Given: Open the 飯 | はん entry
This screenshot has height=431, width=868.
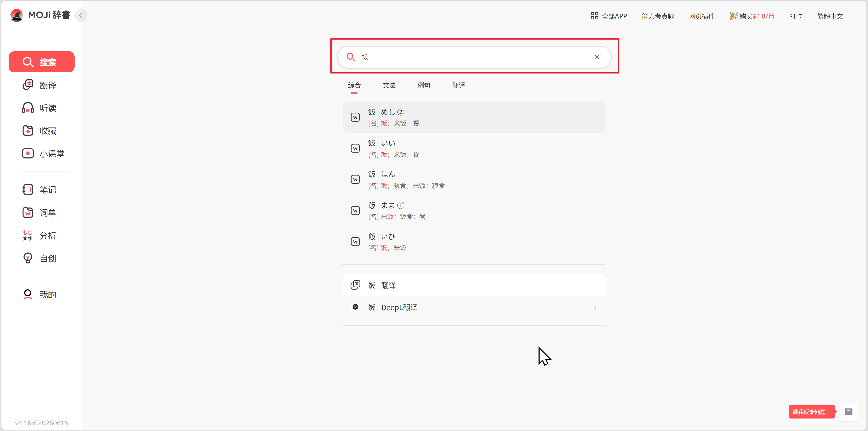Looking at the screenshot, I should [474, 180].
